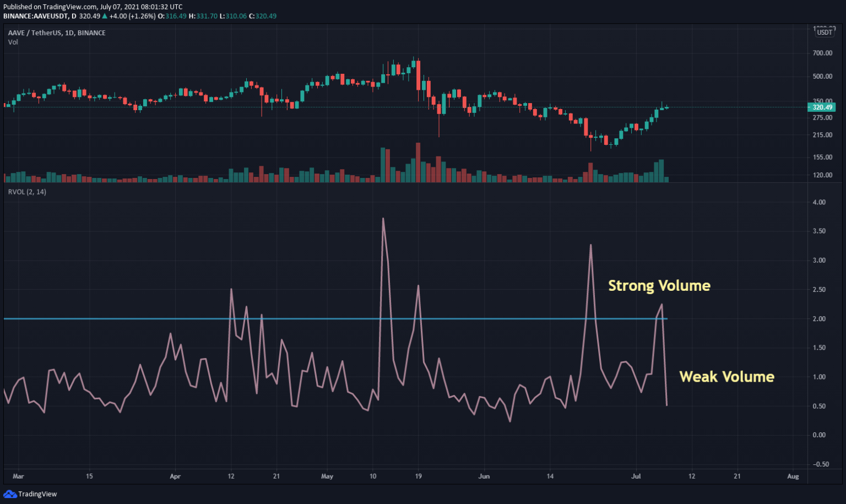
Task: Click the '19' date label in May
Action: coord(419,476)
